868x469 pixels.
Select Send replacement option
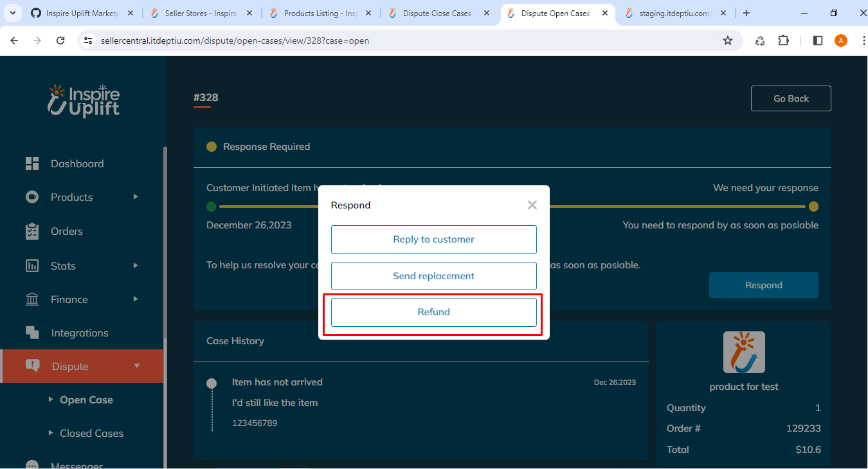433,276
